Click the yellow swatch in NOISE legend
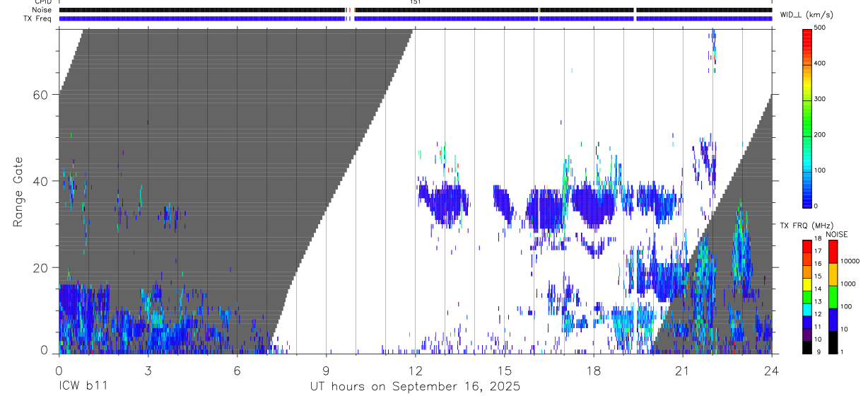 point(833,274)
